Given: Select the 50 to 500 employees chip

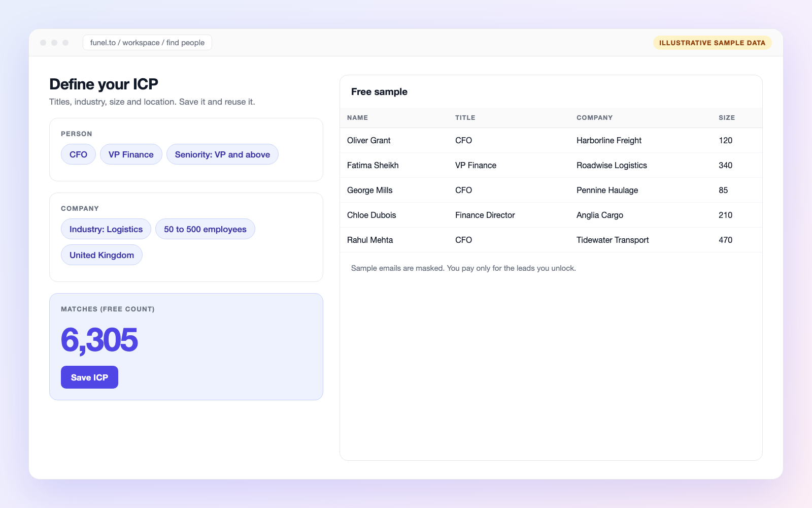Looking at the screenshot, I should point(205,229).
